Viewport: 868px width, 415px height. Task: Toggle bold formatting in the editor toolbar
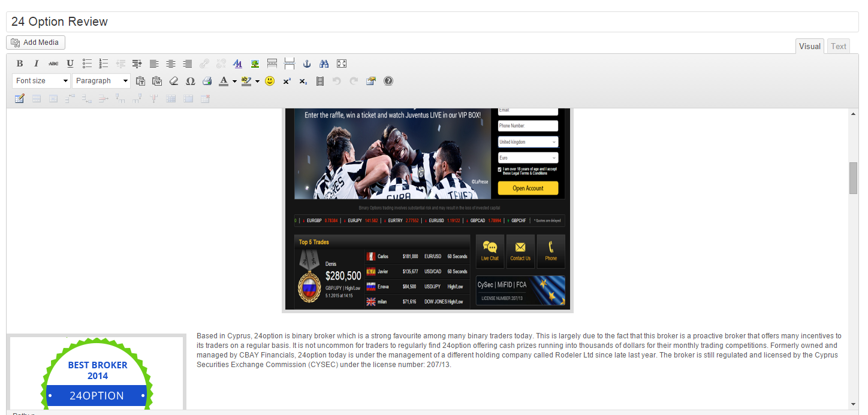[x=20, y=63]
